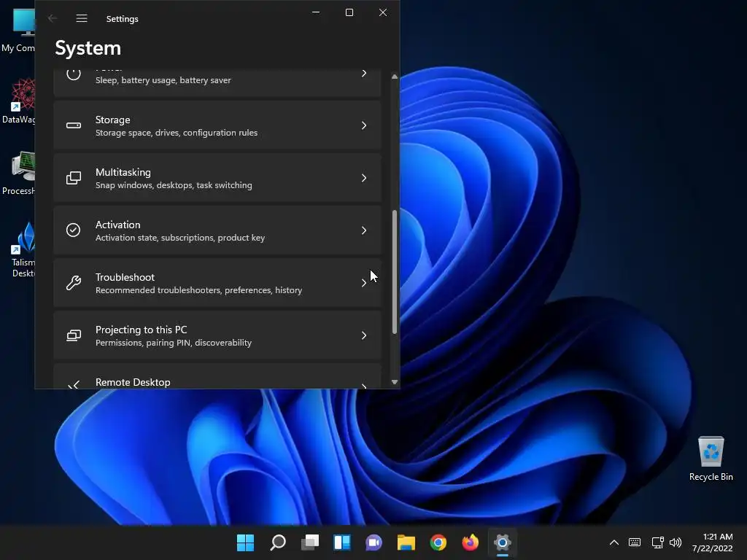Click the Troubleshoot wrench icon
747x560 pixels.
point(74,282)
